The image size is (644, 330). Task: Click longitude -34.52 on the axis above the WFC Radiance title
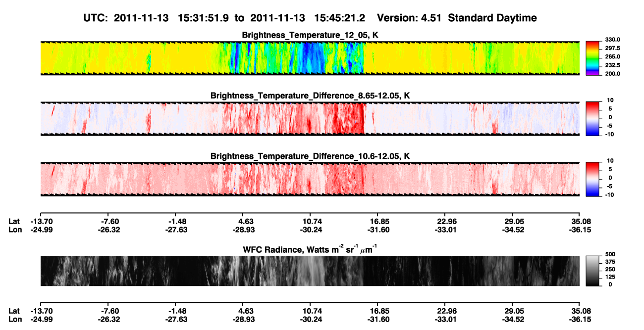coord(514,230)
